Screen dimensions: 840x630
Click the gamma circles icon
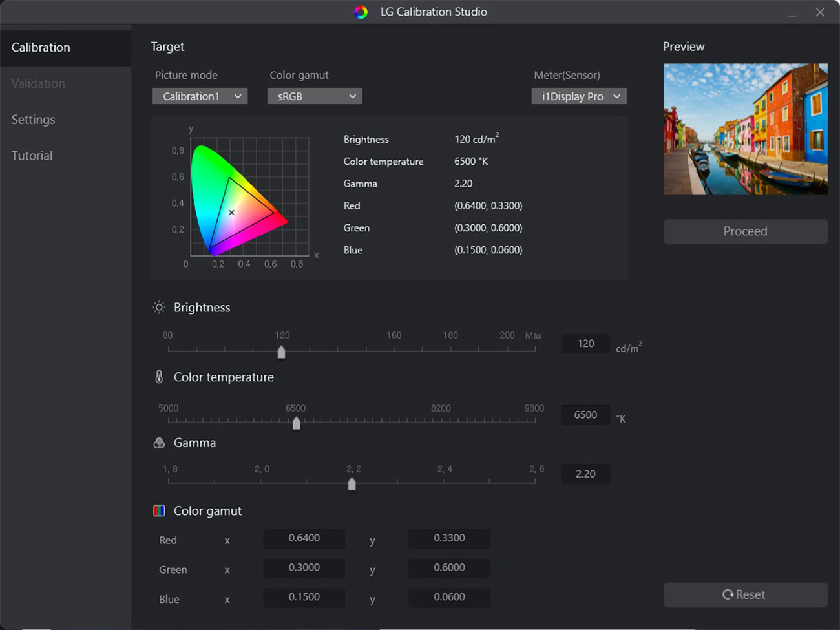point(159,443)
